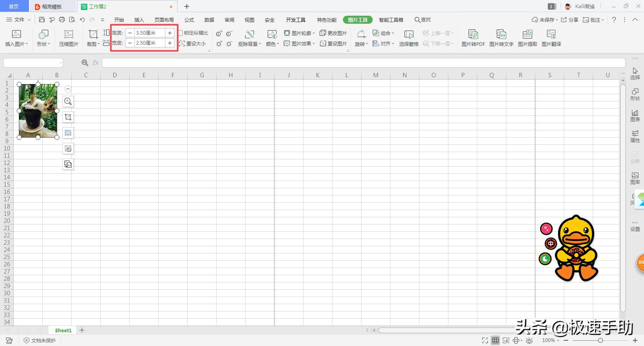Click Change Picture (更改图片) button
The image size is (644, 346).
[333, 33]
